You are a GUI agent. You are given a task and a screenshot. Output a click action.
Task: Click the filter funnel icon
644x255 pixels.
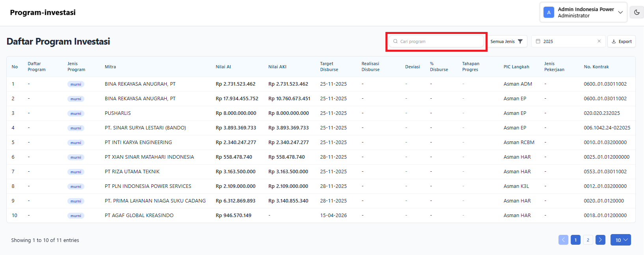pyautogui.click(x=520, y=41)
